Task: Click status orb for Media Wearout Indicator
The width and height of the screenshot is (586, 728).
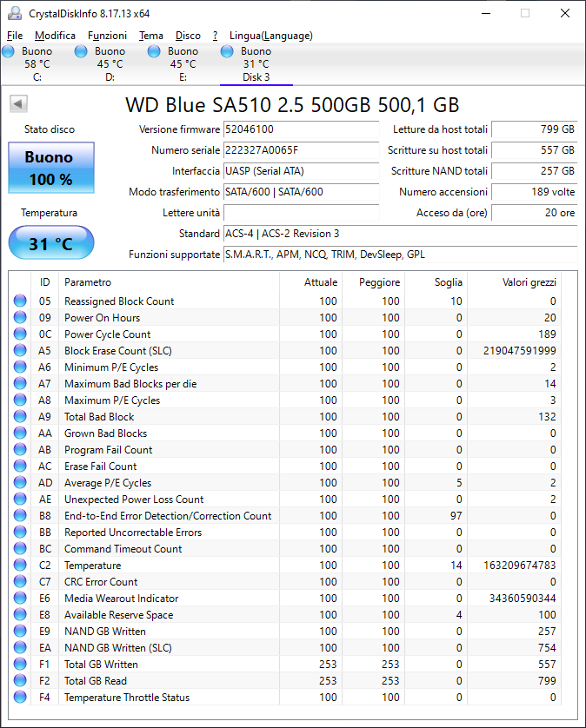Action: point(20,598)
